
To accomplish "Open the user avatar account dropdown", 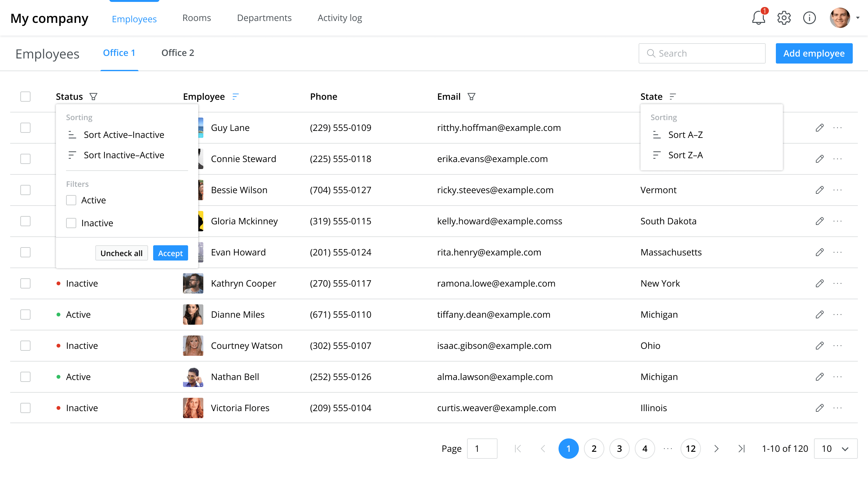I will pos(844,18).
